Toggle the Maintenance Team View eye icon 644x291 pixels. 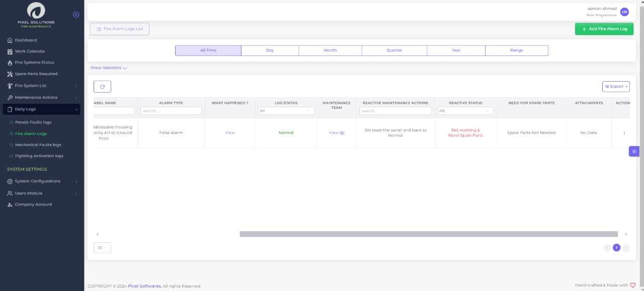click(x=342, y=133)
